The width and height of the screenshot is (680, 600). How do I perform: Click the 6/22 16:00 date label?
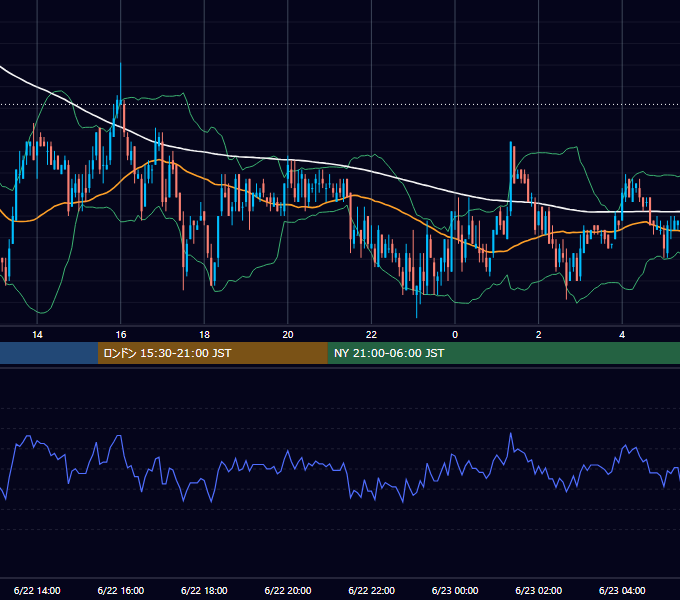coord(121,590)
